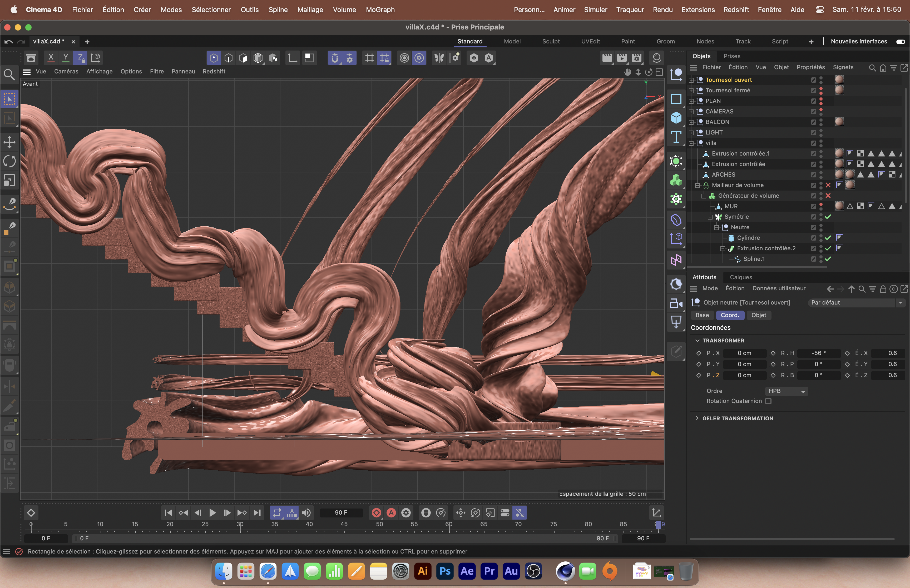The height and width of the screenshot is (588, 910).
Task: Enable the Snap magnet icon
Action: pos(334,58)
